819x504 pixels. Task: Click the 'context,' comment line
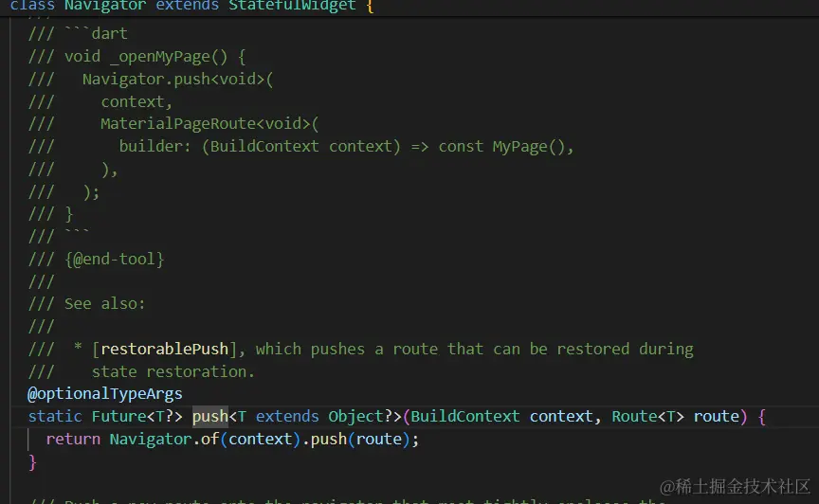tap(136, 102)
